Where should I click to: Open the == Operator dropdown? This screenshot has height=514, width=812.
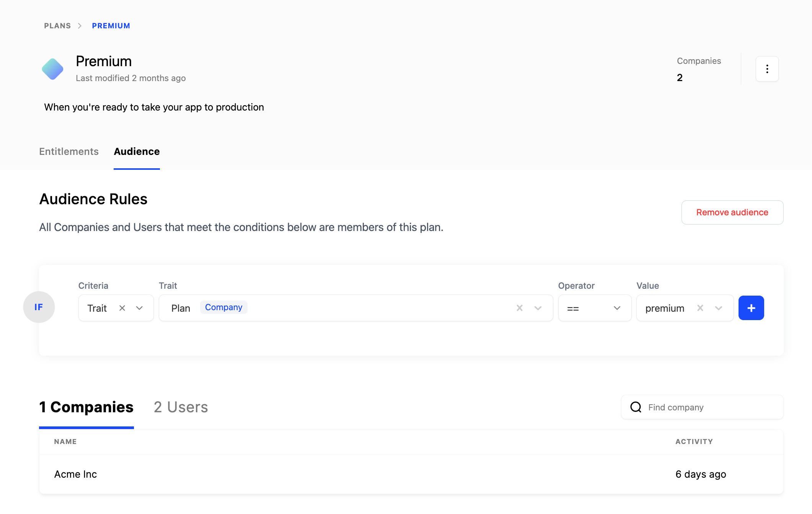(x=594, y=308)
